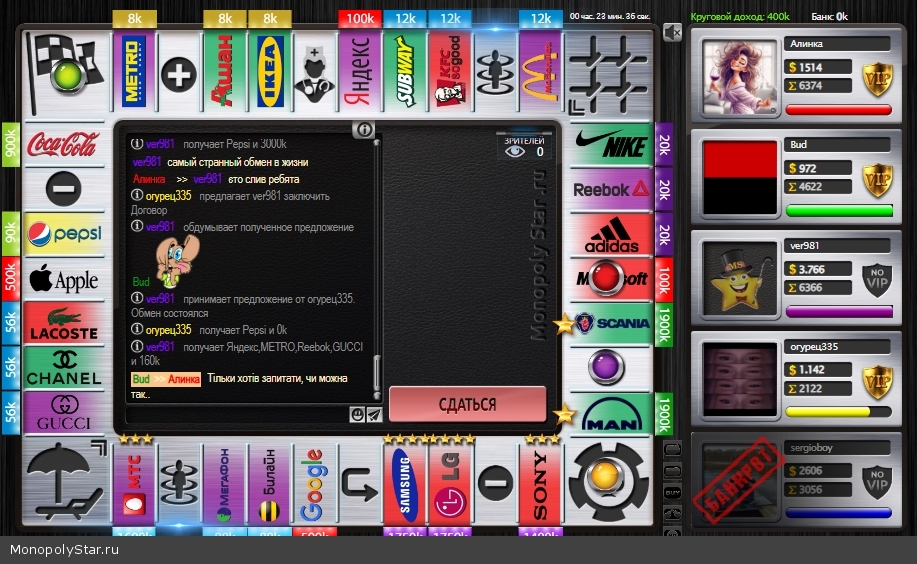Select the McDonald's property cell
Viewport: 917px width, 564px height.
point(540,71)
